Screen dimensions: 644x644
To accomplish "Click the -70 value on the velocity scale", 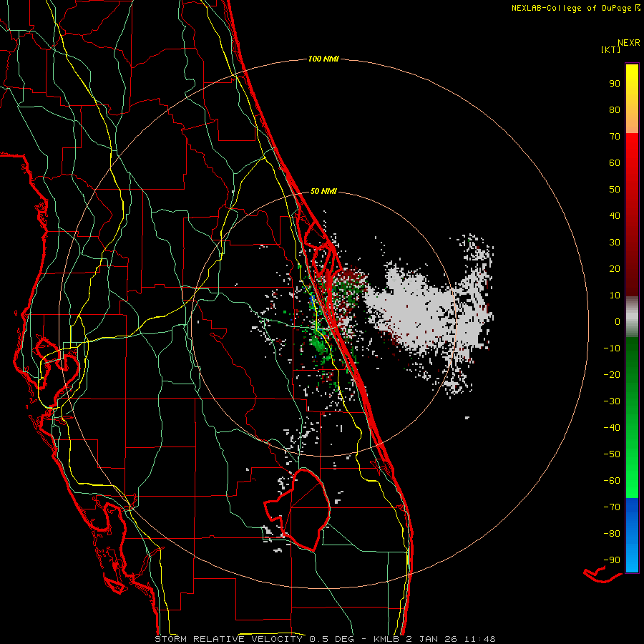I will coord(612,507).
